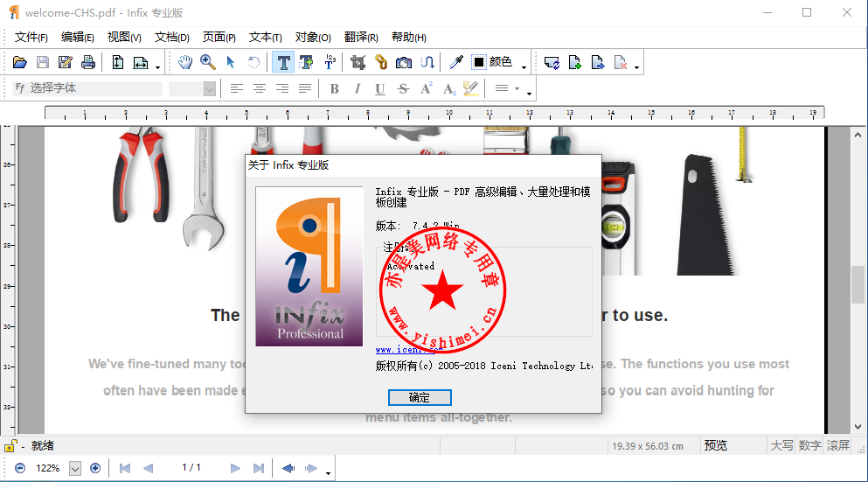Open the 文档(D) menu
Viewport: 868px width, 482px height.
pos(171,37)
